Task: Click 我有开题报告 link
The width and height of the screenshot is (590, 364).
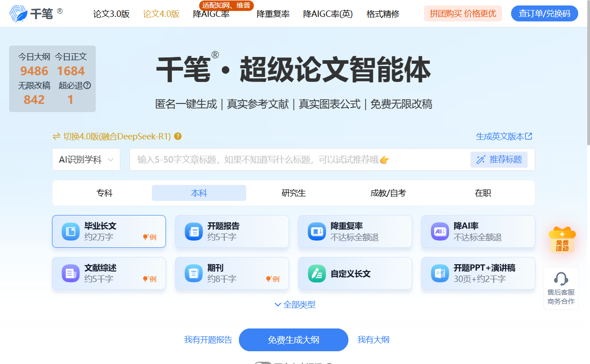Action: tap(208, 340)
